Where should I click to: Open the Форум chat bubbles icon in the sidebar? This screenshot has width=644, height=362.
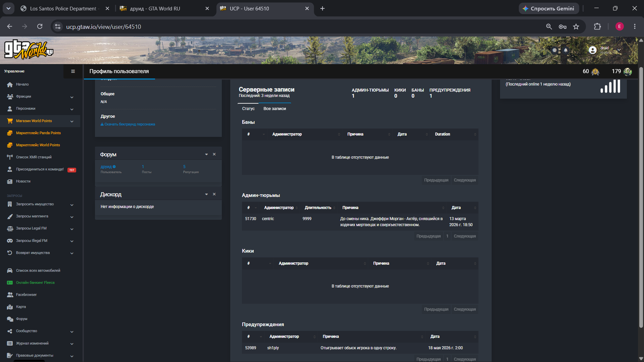[10, 319]
